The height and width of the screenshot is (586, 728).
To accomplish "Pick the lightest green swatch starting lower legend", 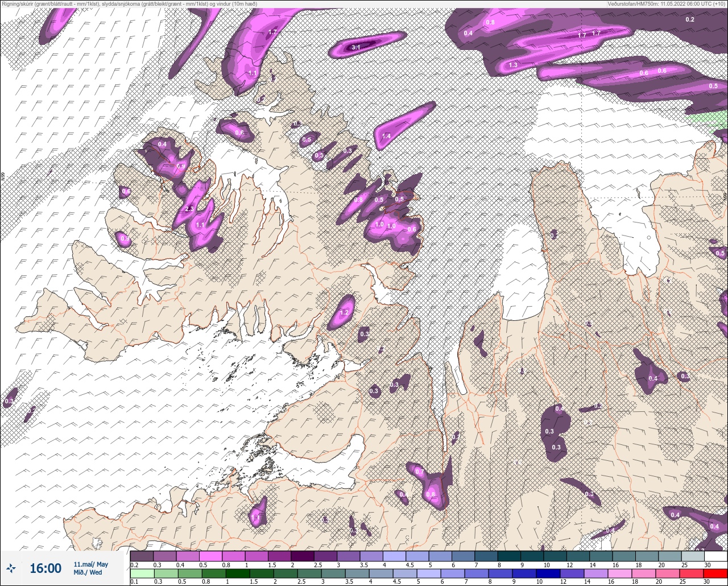I will [x=142, y=573].
